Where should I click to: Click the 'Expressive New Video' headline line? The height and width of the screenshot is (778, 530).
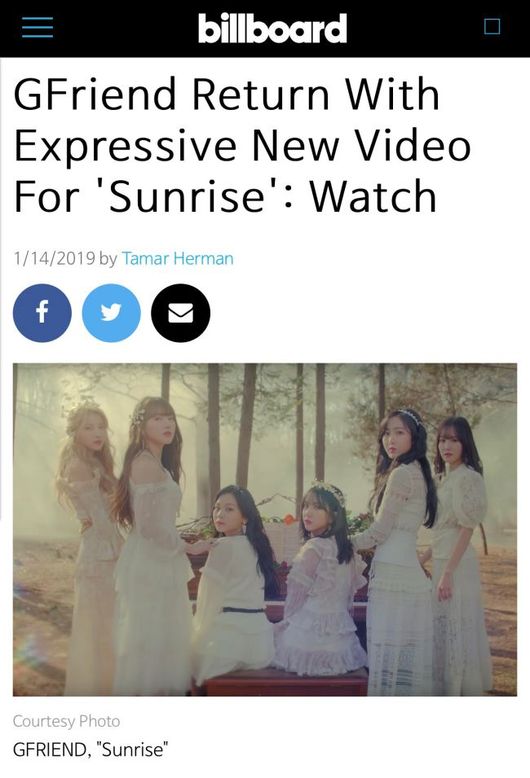(x=242, y=146)
